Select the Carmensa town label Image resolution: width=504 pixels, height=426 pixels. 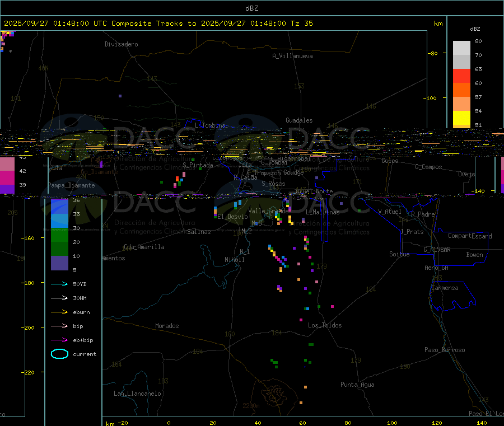click(445, 288)
